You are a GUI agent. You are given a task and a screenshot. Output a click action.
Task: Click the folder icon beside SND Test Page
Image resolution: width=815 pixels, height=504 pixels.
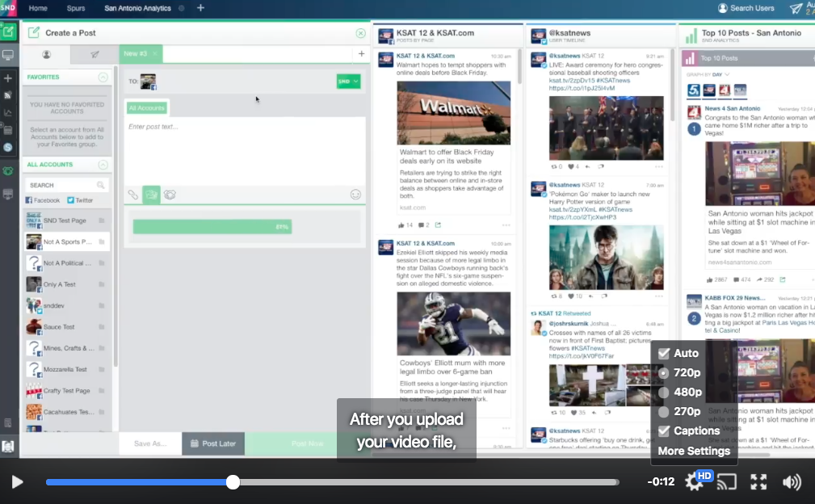coord(101,220)
